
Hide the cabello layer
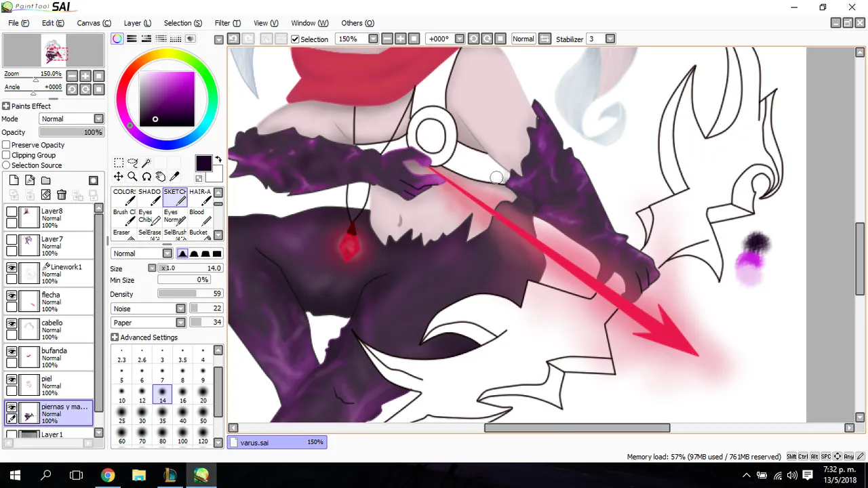(12, 323)
